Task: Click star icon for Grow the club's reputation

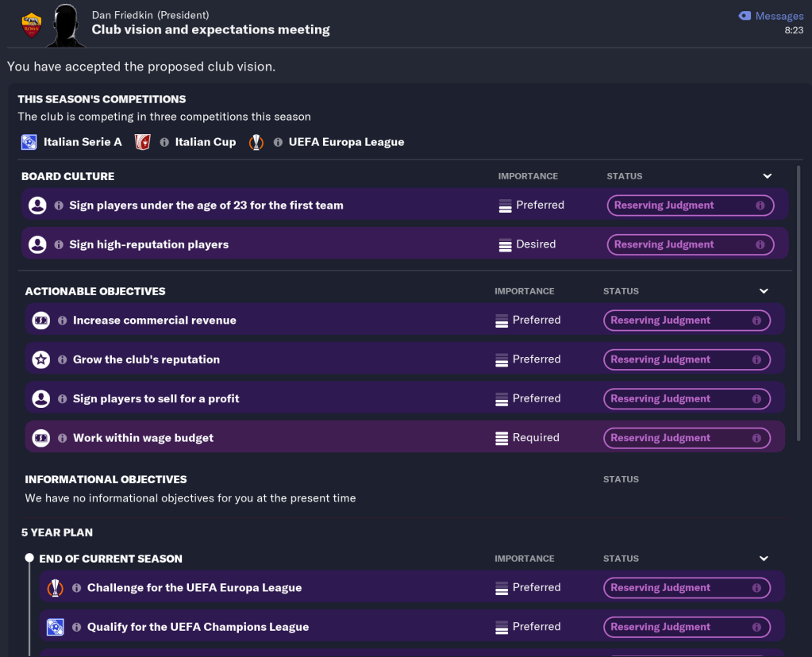Action: [40, 359]
